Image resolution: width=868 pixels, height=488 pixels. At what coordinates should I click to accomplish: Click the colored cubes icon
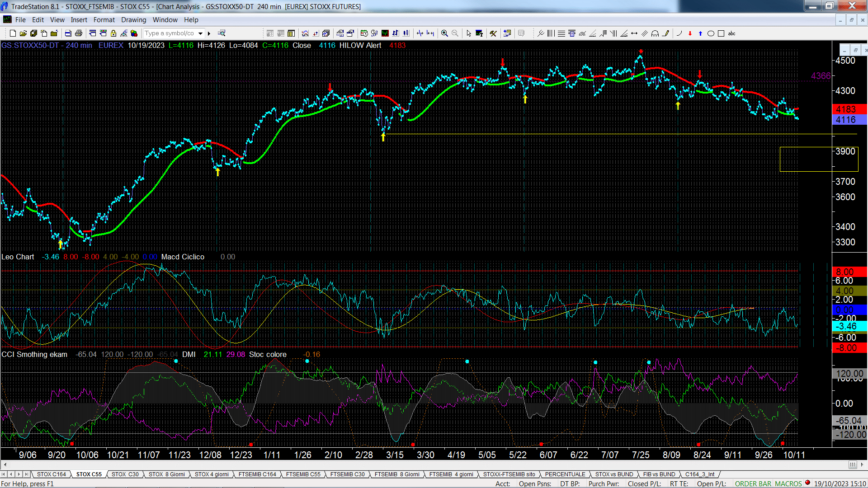coord(134,33)
